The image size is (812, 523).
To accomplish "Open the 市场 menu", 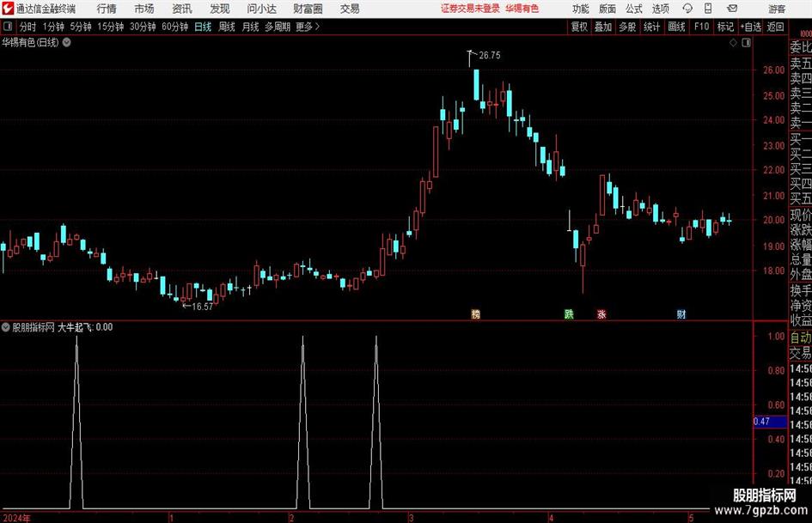I will (144, 9).
